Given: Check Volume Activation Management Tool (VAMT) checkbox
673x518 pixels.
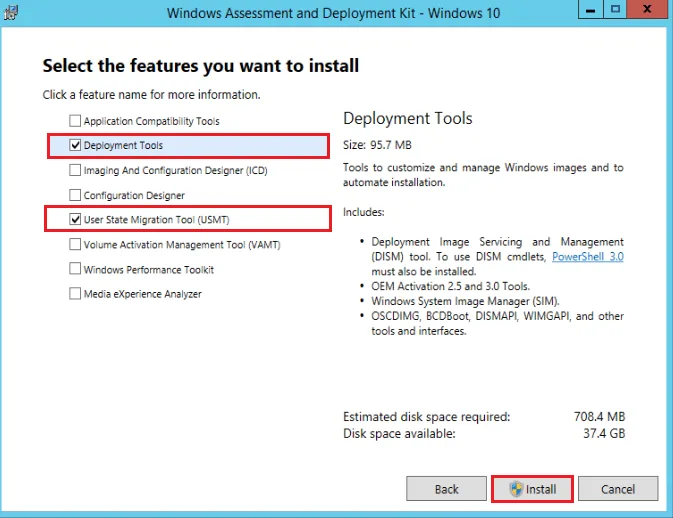Looking at the screenshot, I should [x=75, y=244].
